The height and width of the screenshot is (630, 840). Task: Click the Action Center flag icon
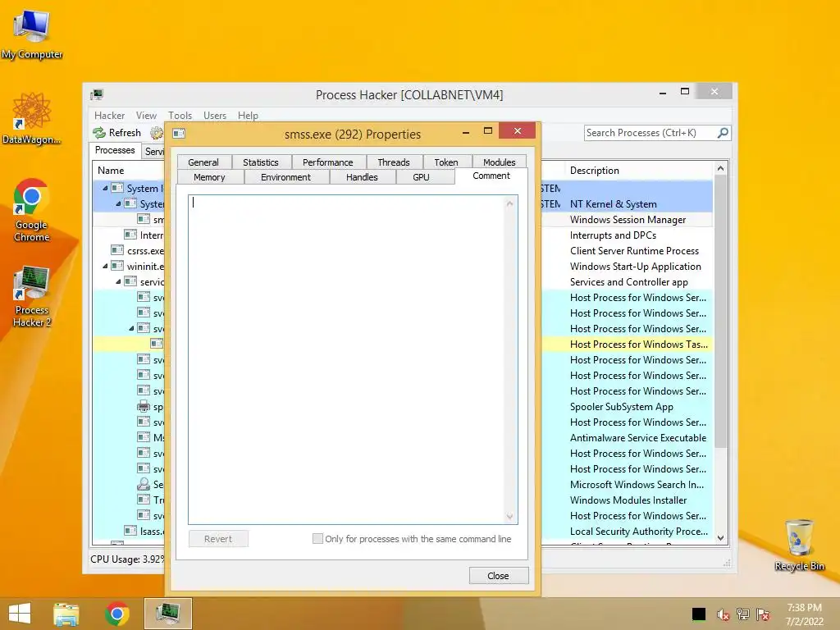click(x=763, y=614)
